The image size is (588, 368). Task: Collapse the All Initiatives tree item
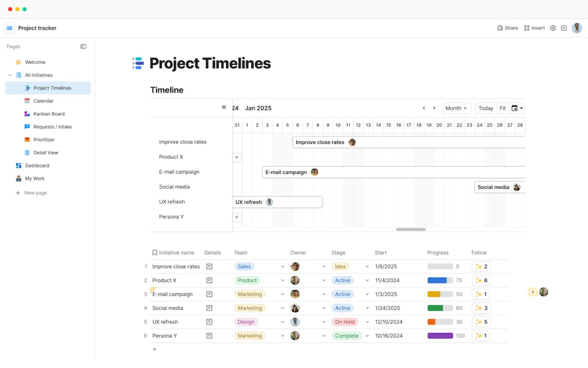10,75
